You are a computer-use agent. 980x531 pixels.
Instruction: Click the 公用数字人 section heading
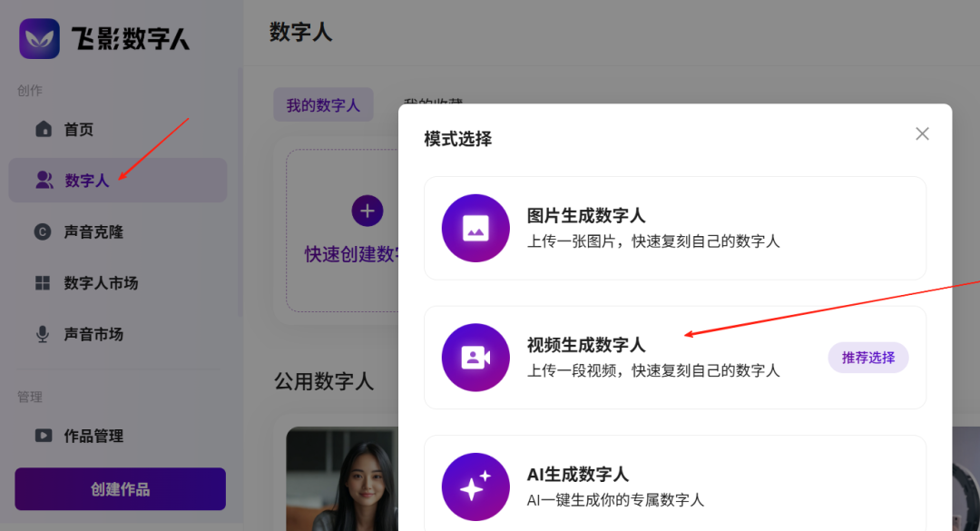[324, 381]
